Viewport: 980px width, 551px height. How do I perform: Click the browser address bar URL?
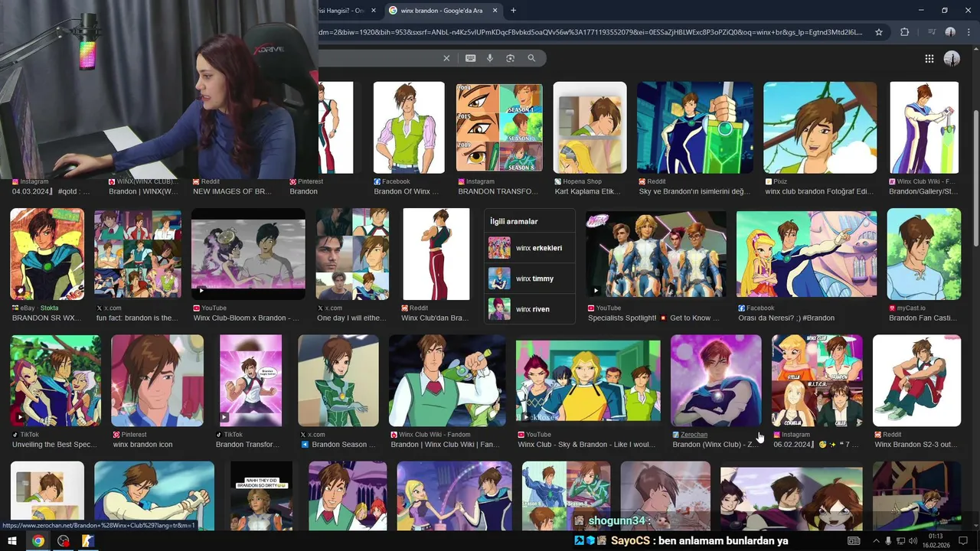point(591,32)
